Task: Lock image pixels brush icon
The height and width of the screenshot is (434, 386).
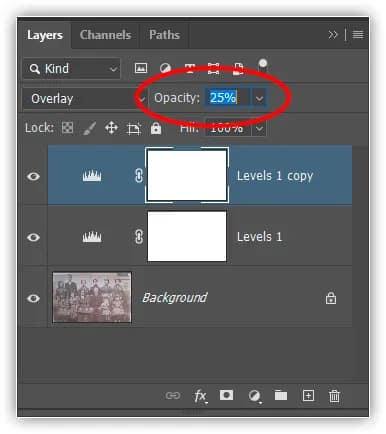Action: (x=89, y=128)
